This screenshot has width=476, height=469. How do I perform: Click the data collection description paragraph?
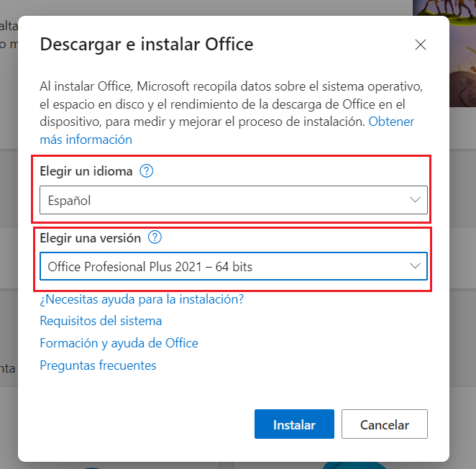pyautogui.click(x=216, y=104)
